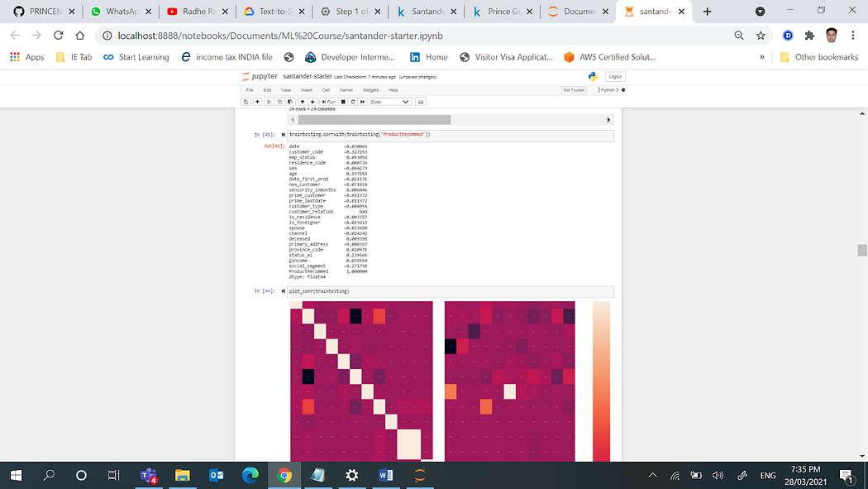Open the Chrome three-dot menu

[852, 36]
